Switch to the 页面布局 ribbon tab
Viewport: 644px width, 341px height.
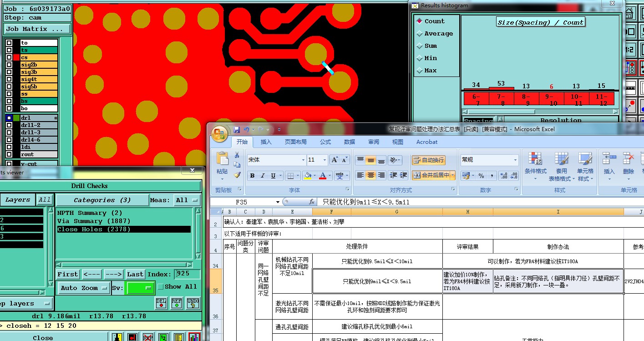pos(296,142)
